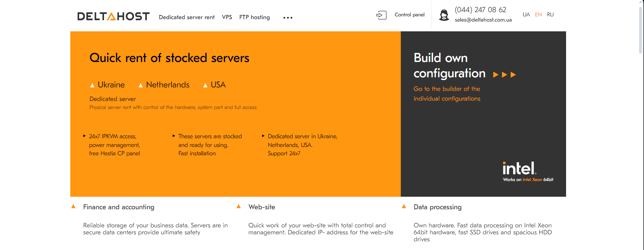
Task: Click triangle icon beside USA
Action: (205, 85)
